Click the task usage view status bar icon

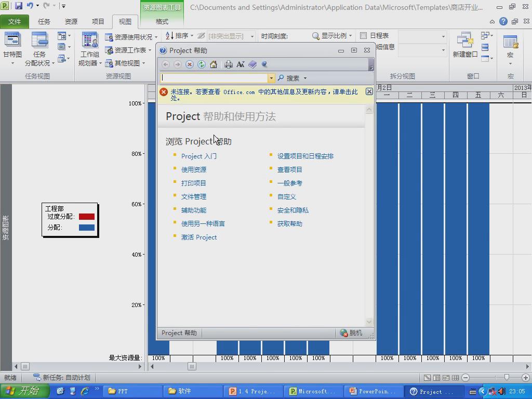[x=436, y=378]
